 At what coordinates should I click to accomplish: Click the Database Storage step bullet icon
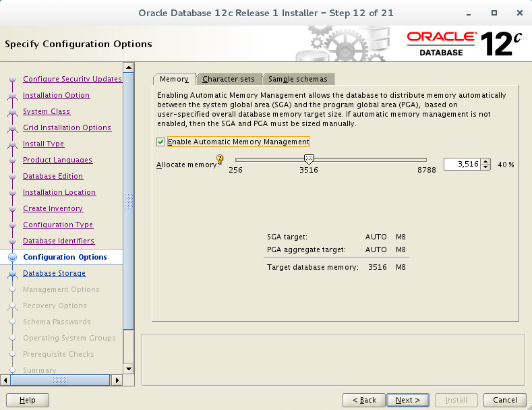click(x=13, y=274)
